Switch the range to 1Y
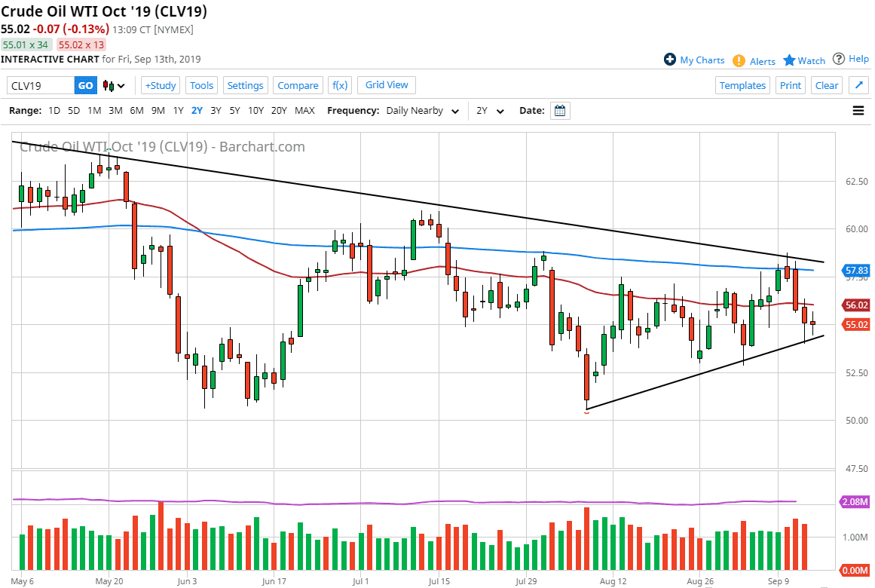The width and height of the screenshot is (875, 588). [x=178, y=110]
